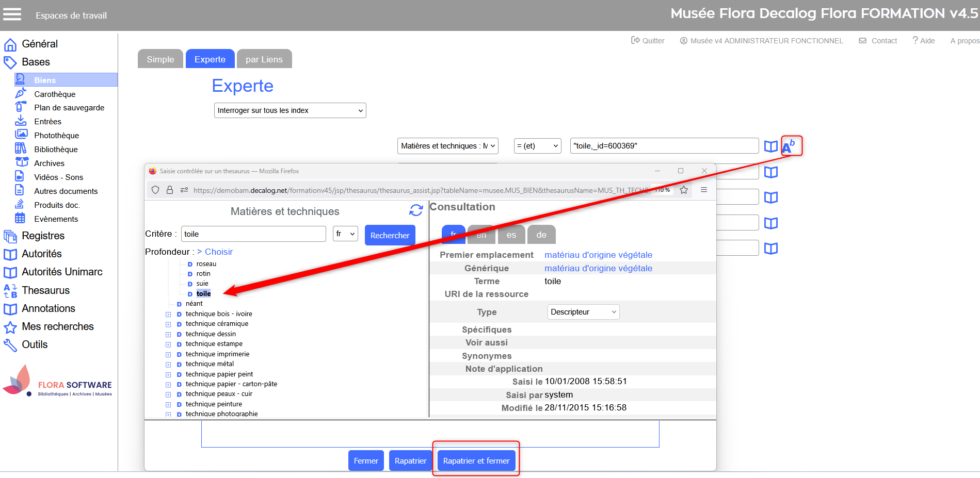Image resolution: width=980 pixels, height=478 pixels.
Task: Open thesaurus book icon beside toile field
Action: pos(770,146)
